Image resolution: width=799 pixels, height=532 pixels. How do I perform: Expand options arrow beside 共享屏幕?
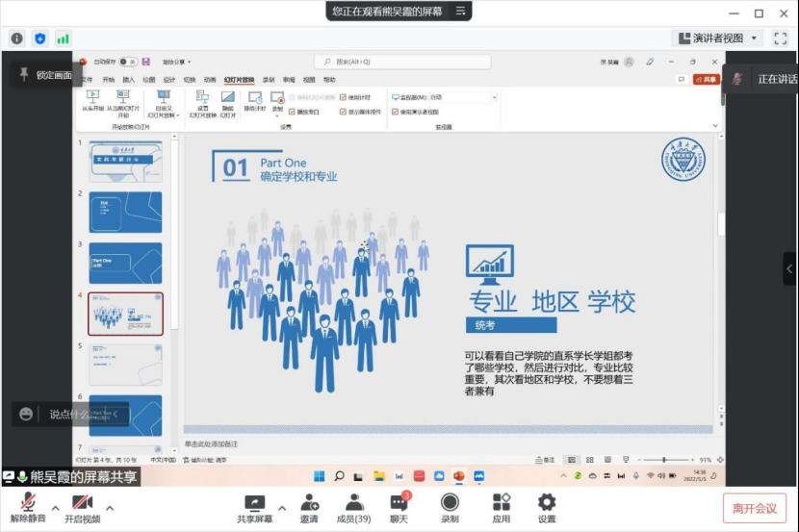pos(282,507)
